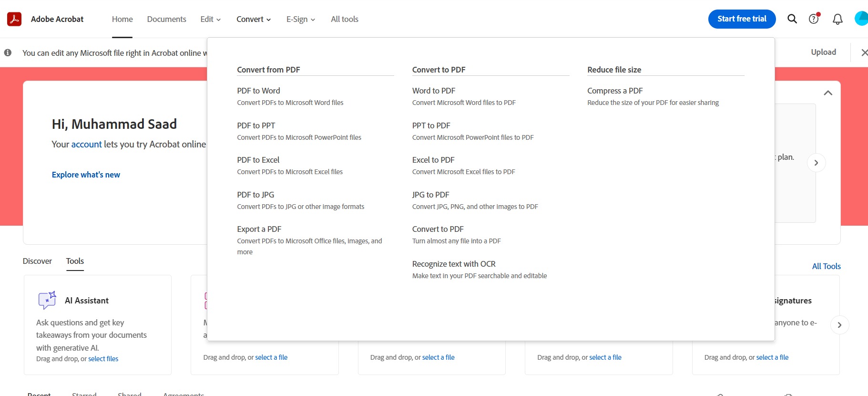This screenshot has height=396, width=868.
Task: Open the notifications bell icon
Action: click(x=837, y=19)
